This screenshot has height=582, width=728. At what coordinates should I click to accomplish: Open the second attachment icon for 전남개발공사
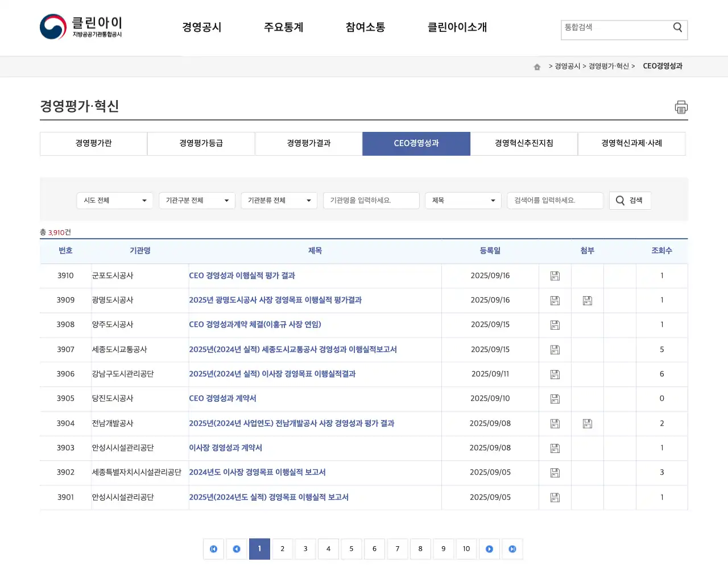coord(588,423)
